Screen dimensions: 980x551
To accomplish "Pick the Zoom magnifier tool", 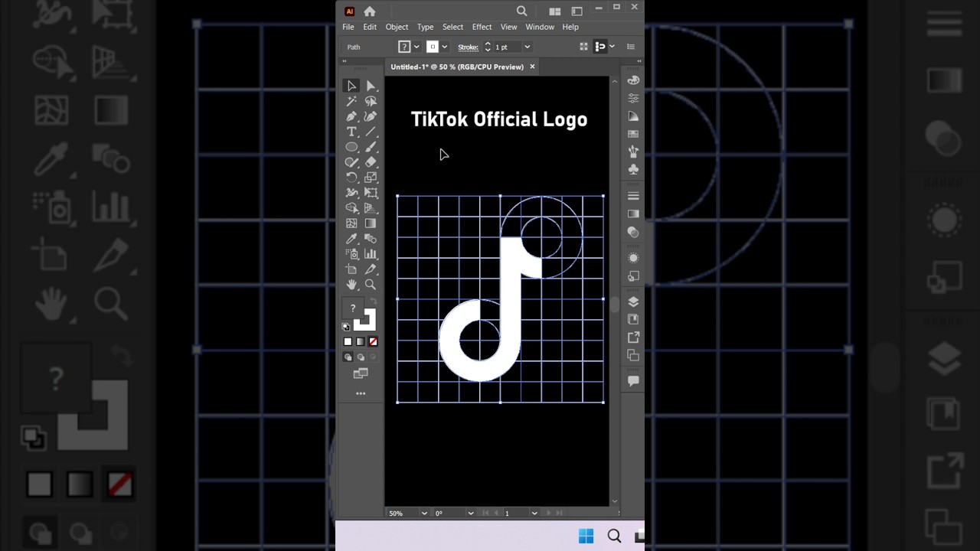I will (371, 285).
